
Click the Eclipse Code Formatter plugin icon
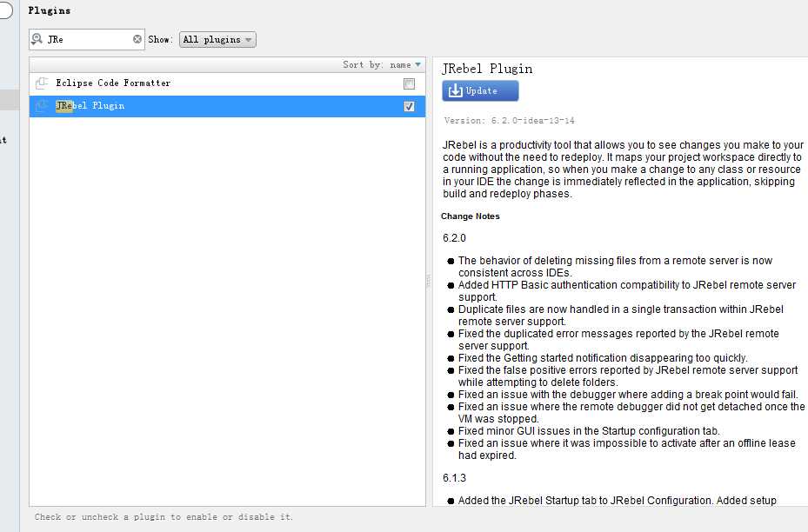pyautogui.click(x=42, y=83)
